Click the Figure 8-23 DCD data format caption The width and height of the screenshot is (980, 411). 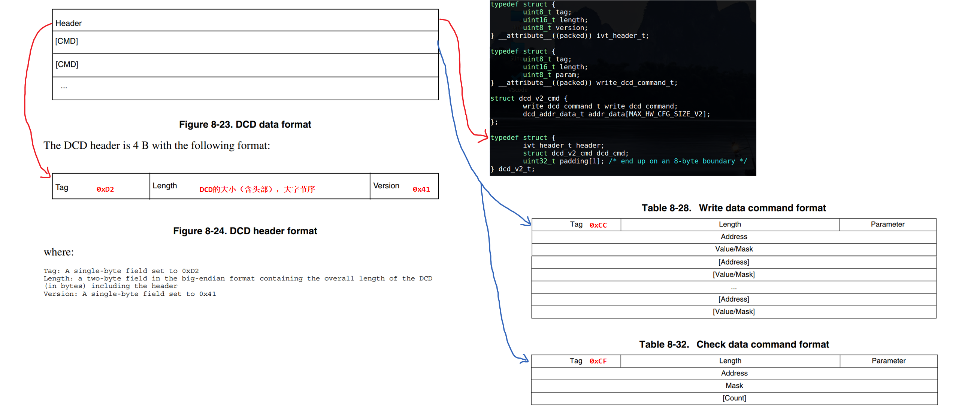point(245,124)
